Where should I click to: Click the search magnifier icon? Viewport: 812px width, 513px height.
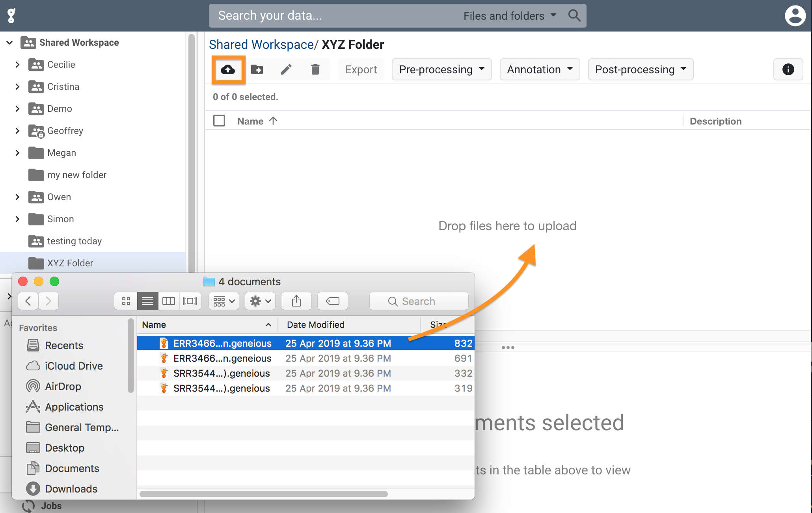[573, 15]
